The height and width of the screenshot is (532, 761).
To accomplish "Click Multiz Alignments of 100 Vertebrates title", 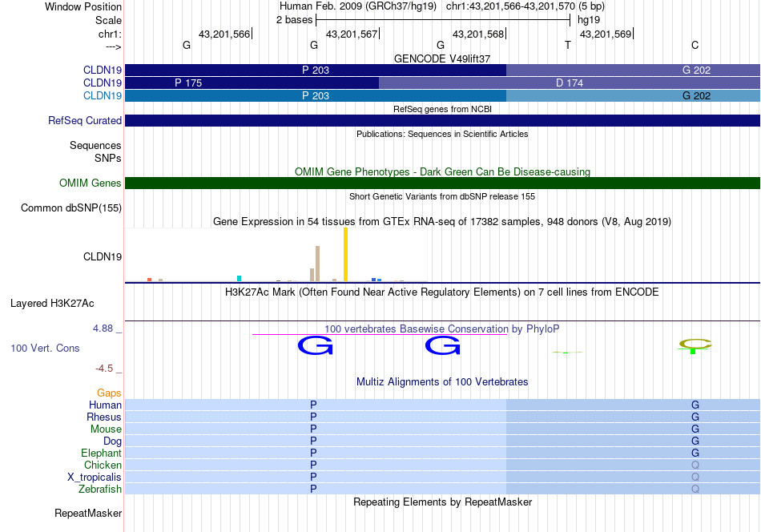I will point(442,382).
